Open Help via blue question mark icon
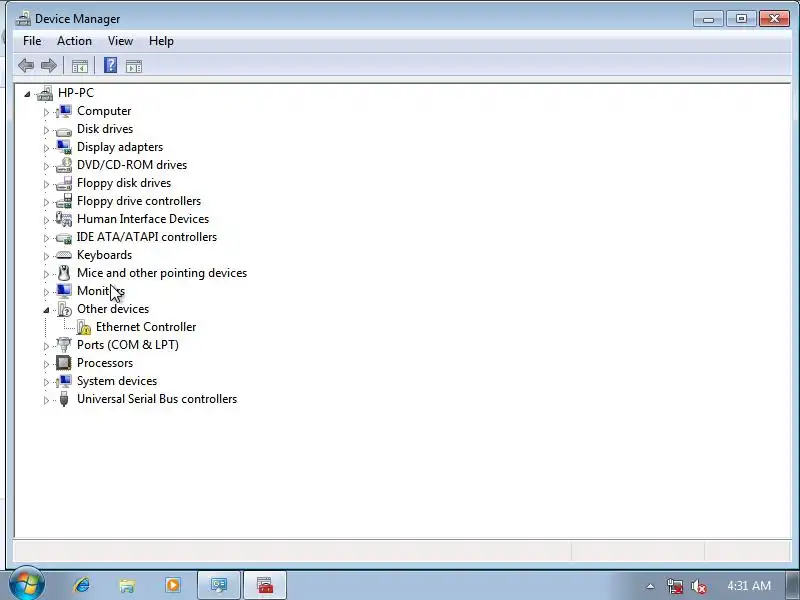The height and width of the screenshot is (600, 800). (110, 65)
